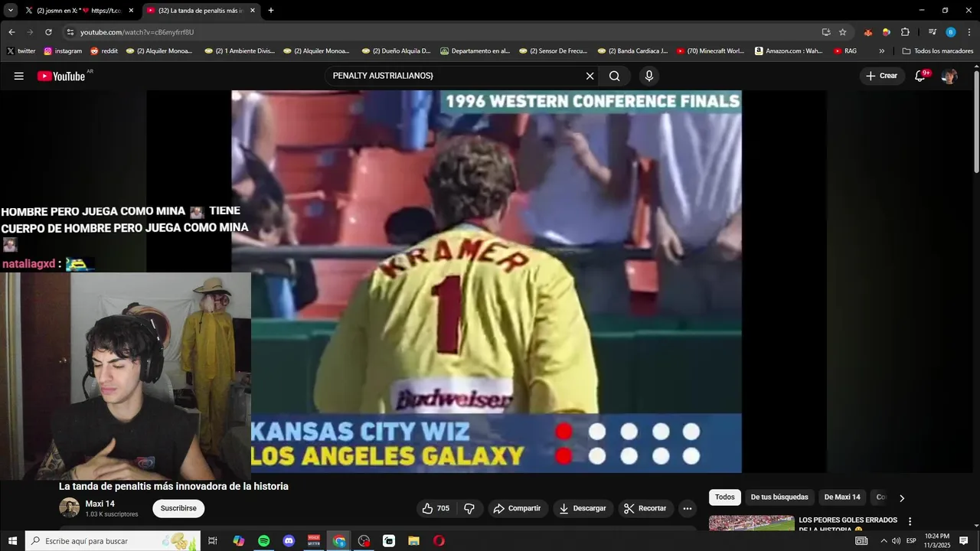980x551 pixels.
Task: Select the De tus búsquedas chip
Action: coord(779,497)
